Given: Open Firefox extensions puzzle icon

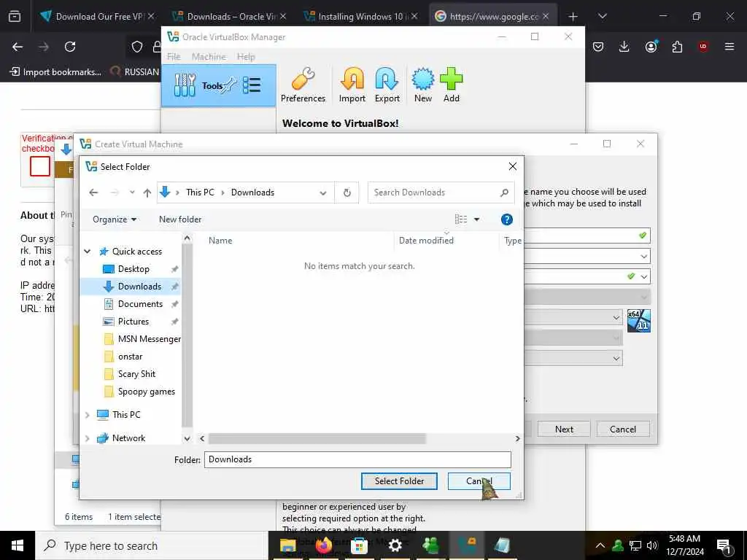Looking at the screenshot, I should coord(677,47).
